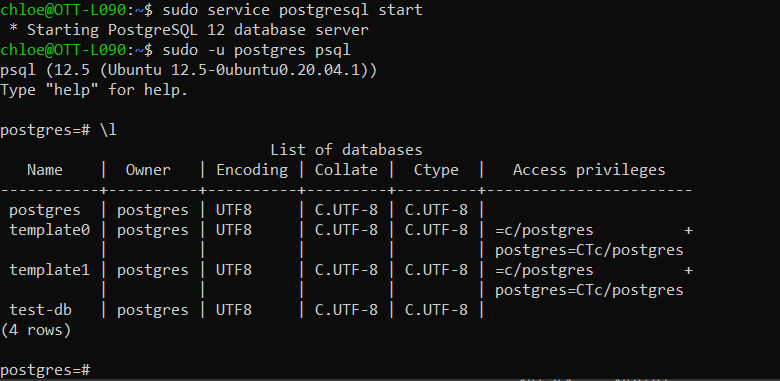Click the 'sudo service postgresql start' command text

(x=292, y=10)
